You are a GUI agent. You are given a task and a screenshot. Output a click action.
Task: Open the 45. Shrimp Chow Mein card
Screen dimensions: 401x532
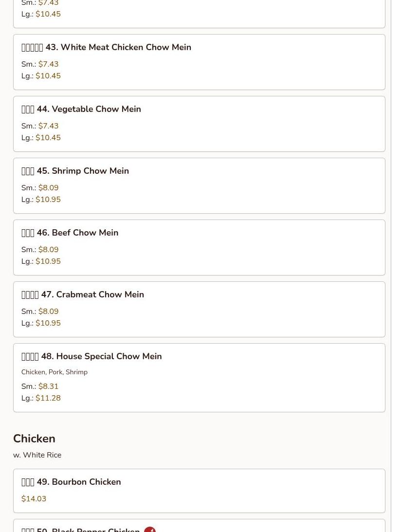click(199, 185)
